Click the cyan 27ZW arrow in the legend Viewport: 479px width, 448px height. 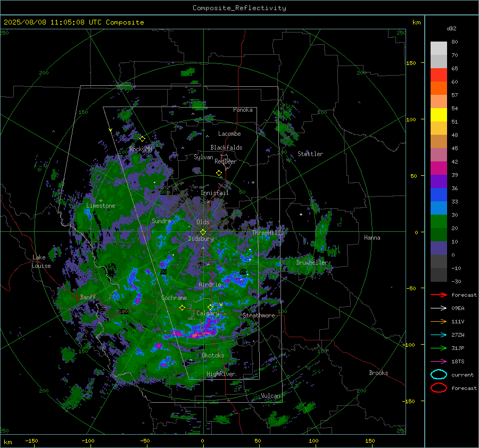tap(439, 335)
